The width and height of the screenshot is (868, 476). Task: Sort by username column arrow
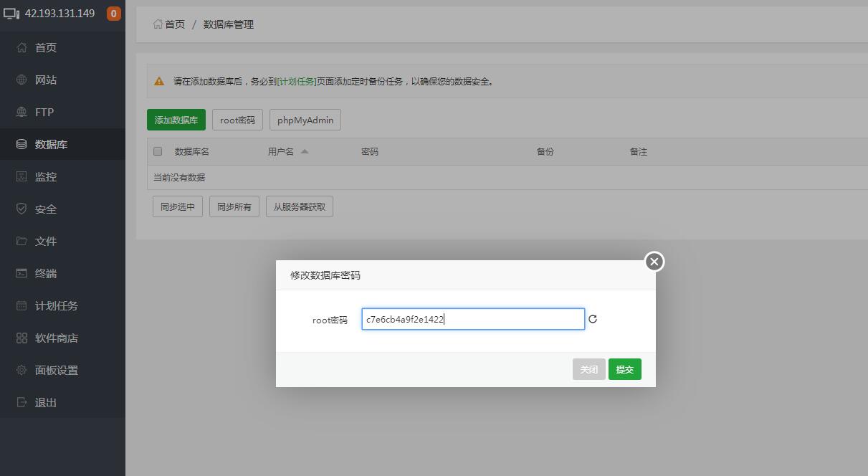coord(305,151)
